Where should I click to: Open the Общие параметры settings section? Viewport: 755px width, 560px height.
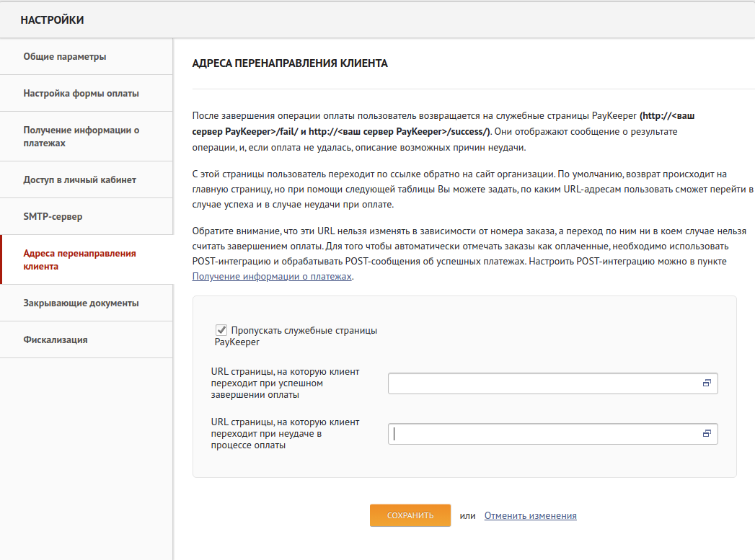click(x=65, y=56)
